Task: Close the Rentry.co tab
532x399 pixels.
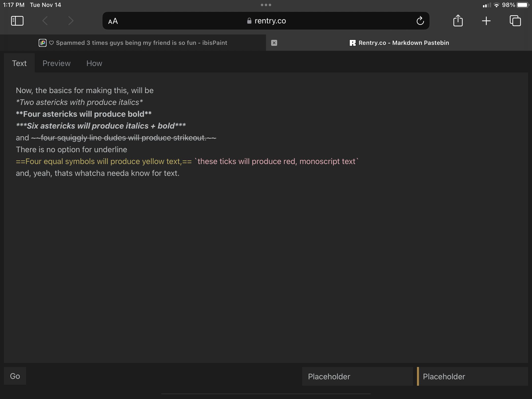Action: [274, 43]
